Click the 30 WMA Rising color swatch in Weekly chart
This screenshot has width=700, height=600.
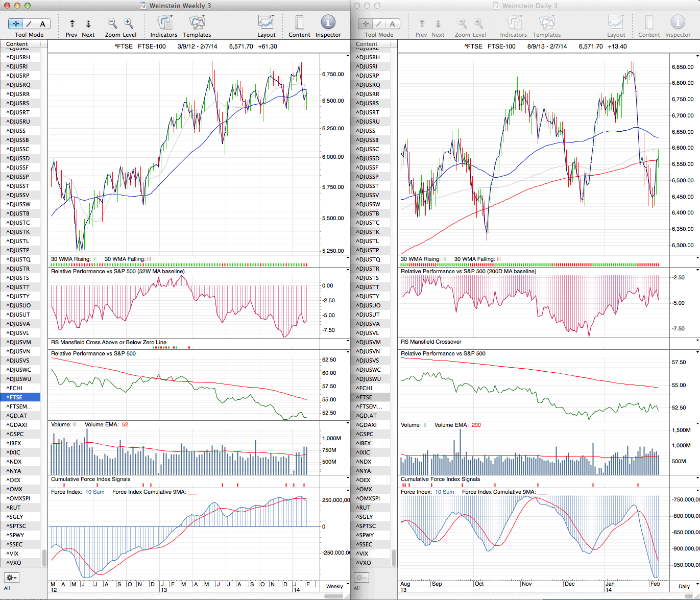tap(94, 259)
